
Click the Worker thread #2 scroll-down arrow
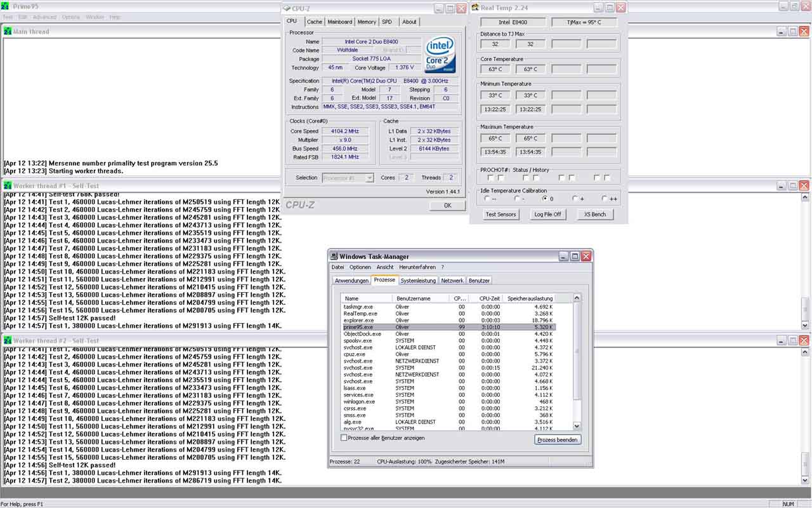point(805,480)
